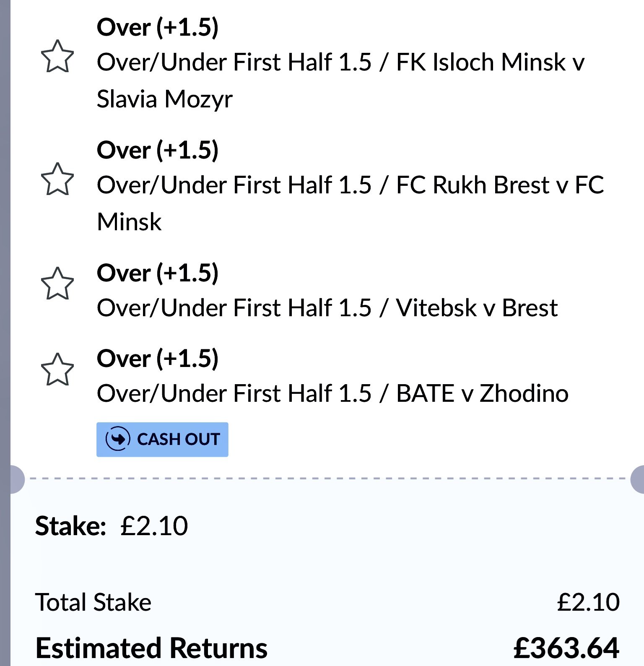Click the Estimated Returns label
Image resolution: width=644 pixels, height=666 pixels.
[151, 648]
